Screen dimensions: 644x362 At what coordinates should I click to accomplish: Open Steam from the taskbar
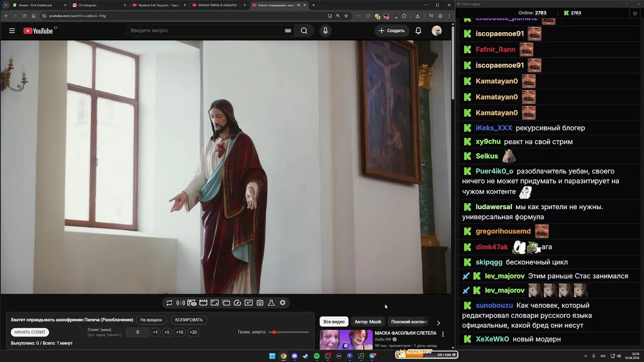pos(305,356)
